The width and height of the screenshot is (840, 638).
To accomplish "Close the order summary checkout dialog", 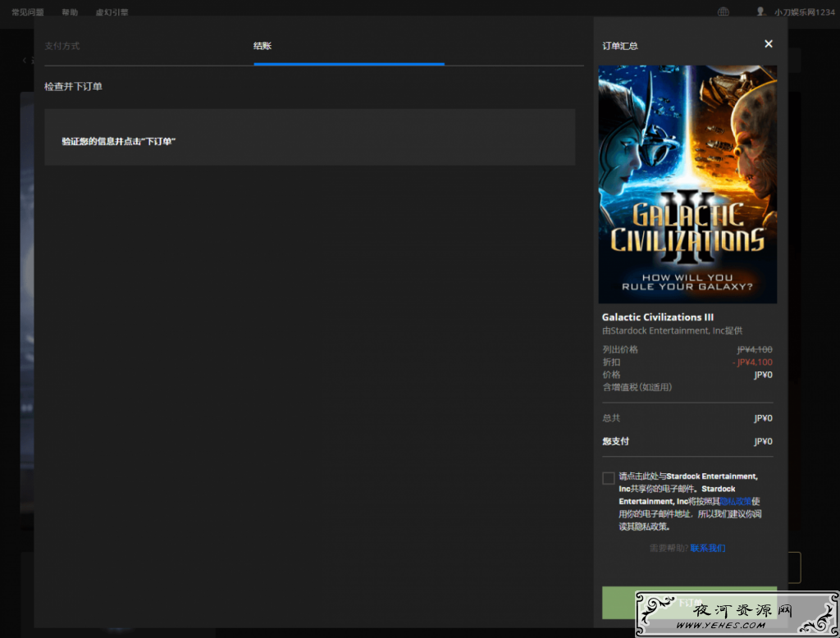I will (768, 44).
